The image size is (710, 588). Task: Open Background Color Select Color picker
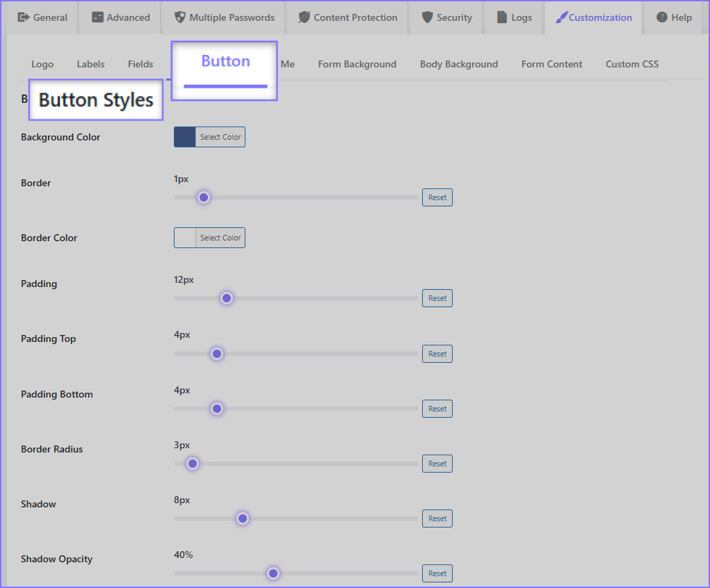[220, 137]
